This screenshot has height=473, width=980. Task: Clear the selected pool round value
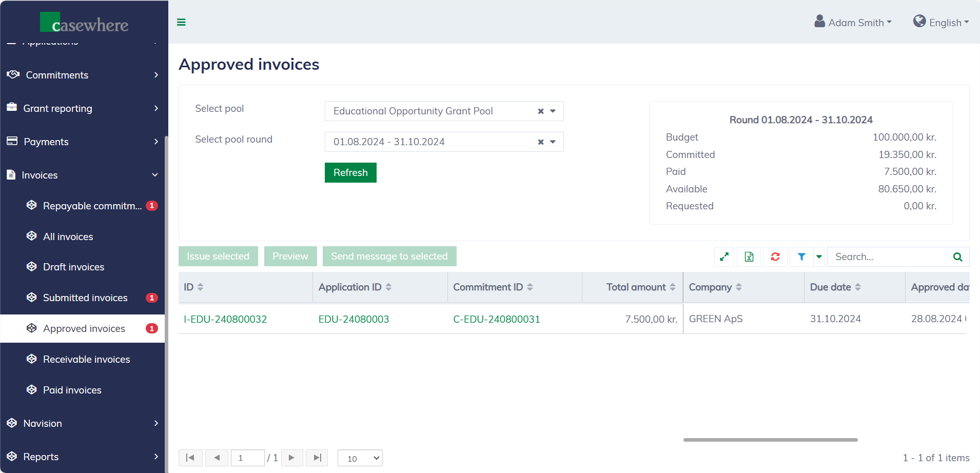tap(540, 142)
